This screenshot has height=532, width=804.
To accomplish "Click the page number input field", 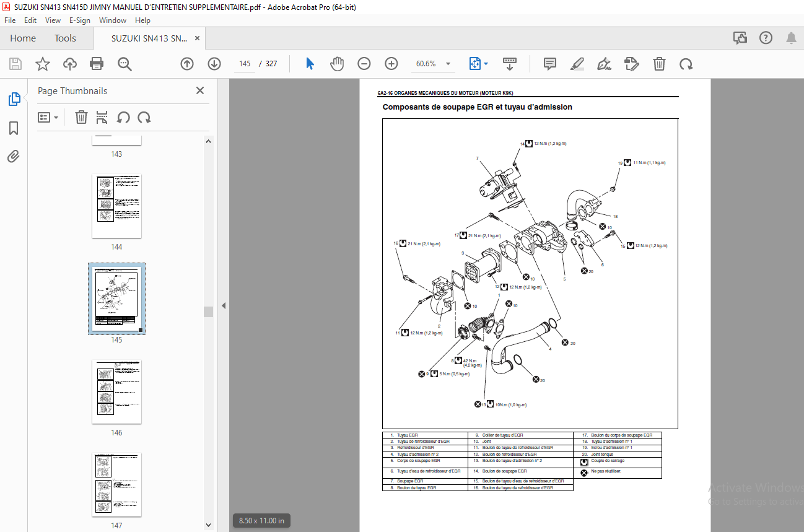I will coord(244,64).
